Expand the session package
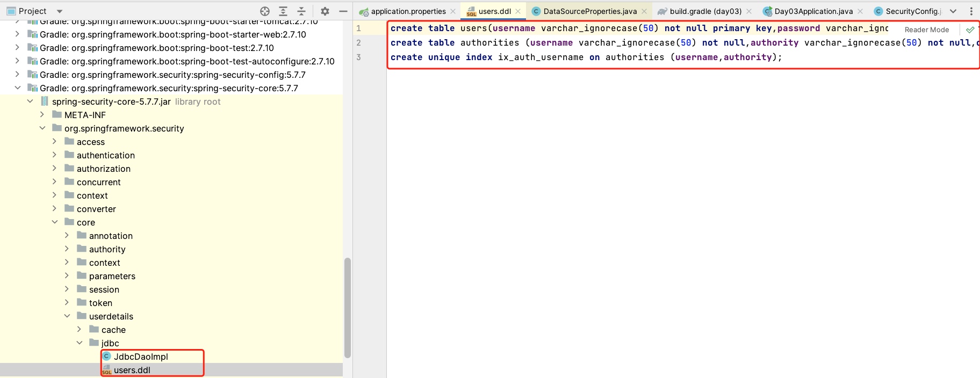 (x=67, y=289)
